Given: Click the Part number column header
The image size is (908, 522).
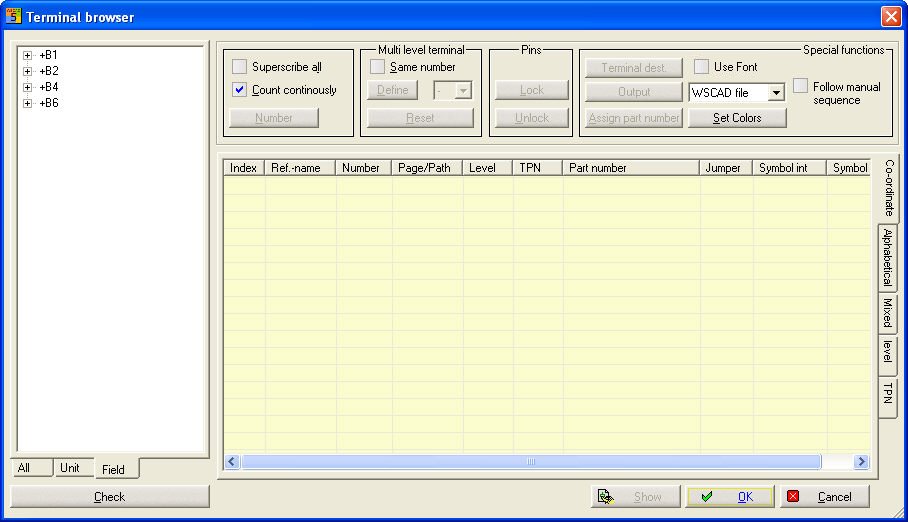Looking at the screenshot, I should [631, 168].
